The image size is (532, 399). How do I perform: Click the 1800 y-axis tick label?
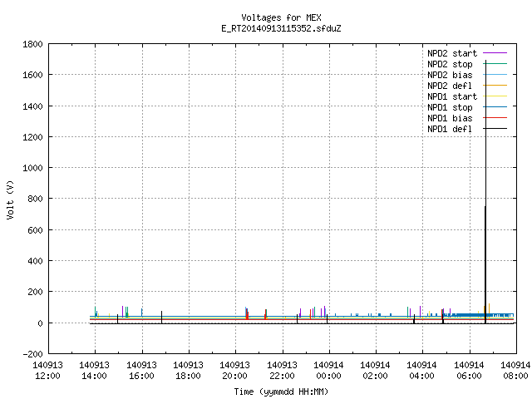32,44
